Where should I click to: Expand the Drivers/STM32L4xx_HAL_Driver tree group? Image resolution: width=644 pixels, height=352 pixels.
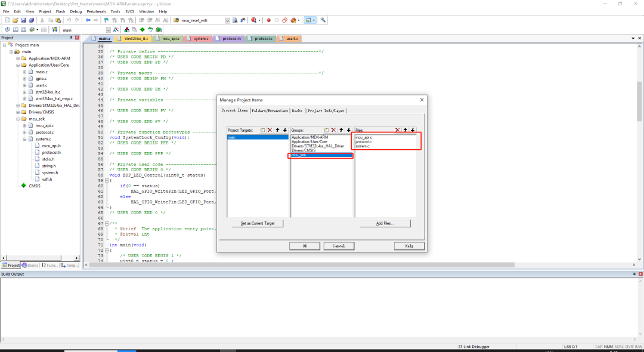[18, 106]
